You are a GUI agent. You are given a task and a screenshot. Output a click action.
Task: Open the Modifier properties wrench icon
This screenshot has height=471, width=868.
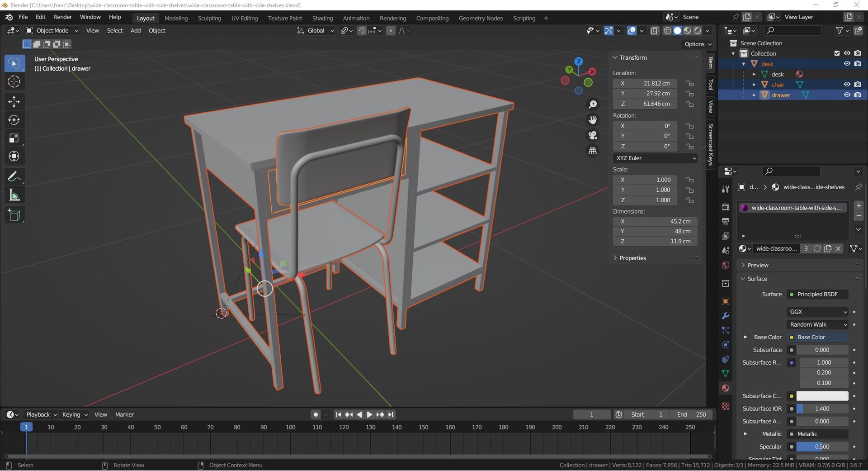[x=726, y=316]
